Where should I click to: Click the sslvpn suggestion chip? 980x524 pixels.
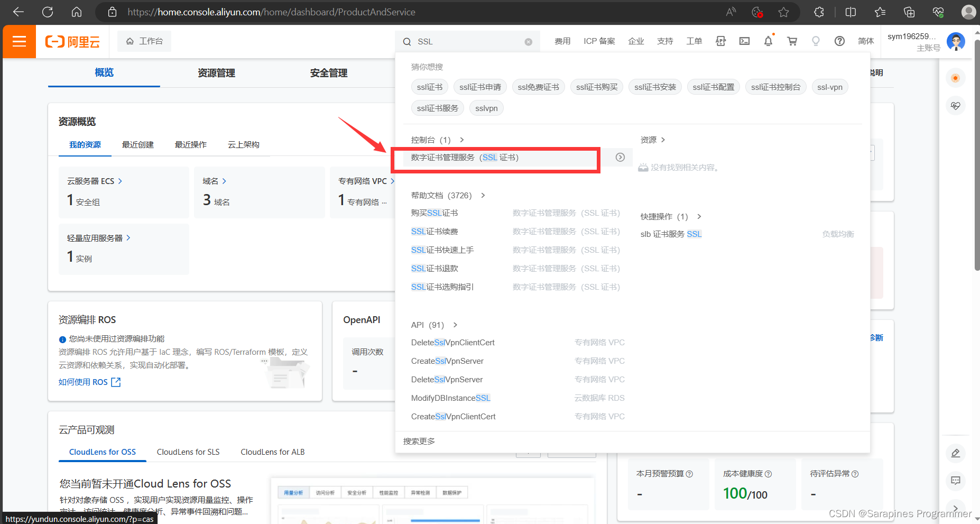pyautogui.click(x=486, y=108)
